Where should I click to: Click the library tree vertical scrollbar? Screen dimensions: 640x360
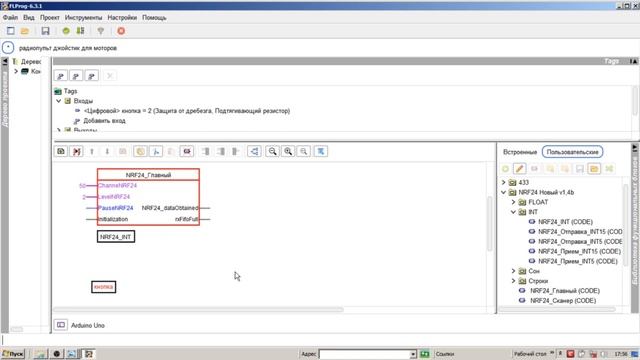[x=625, y=225]
